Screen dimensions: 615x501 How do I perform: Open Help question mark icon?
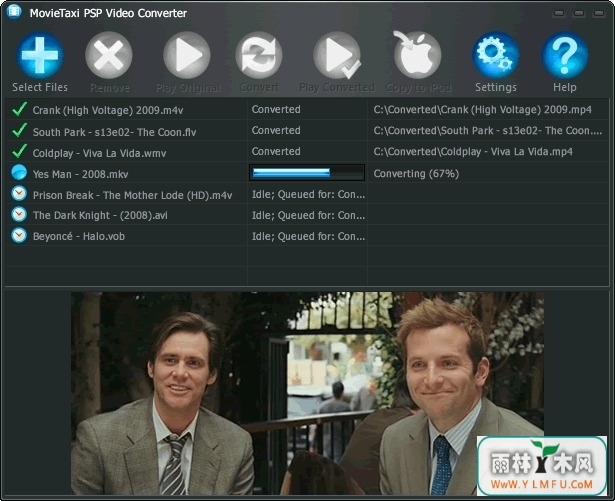tap(565, 55)
